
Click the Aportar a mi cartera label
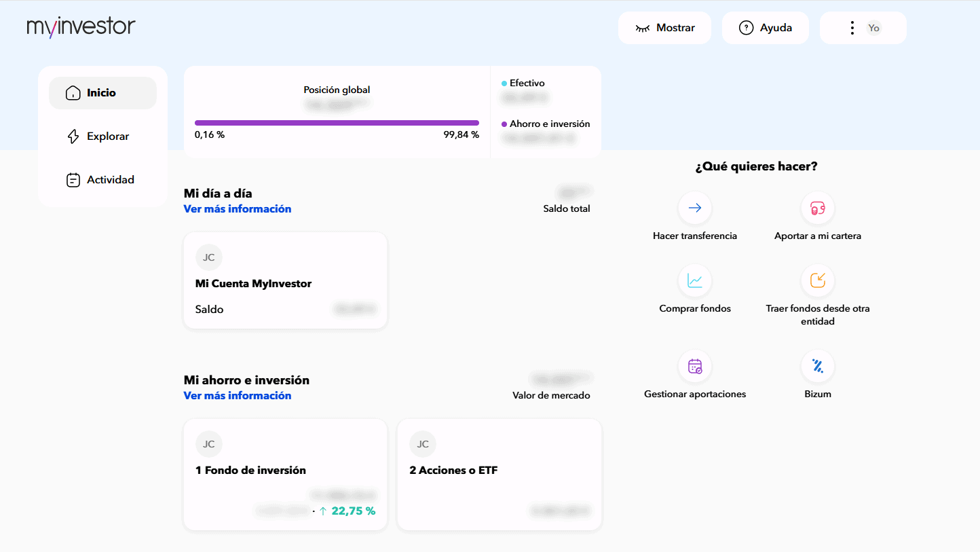click(818, 236)
